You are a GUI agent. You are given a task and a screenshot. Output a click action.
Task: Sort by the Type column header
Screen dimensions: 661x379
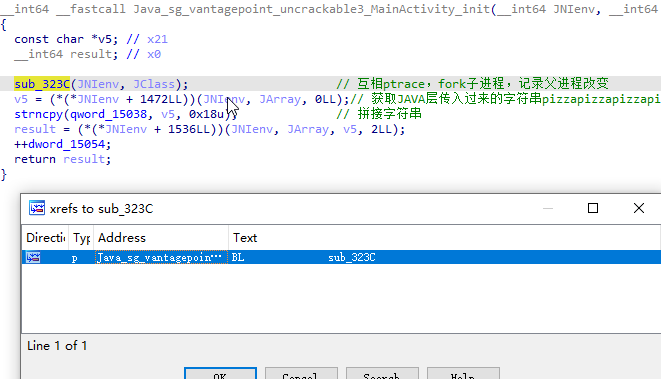tap(81, 238)
